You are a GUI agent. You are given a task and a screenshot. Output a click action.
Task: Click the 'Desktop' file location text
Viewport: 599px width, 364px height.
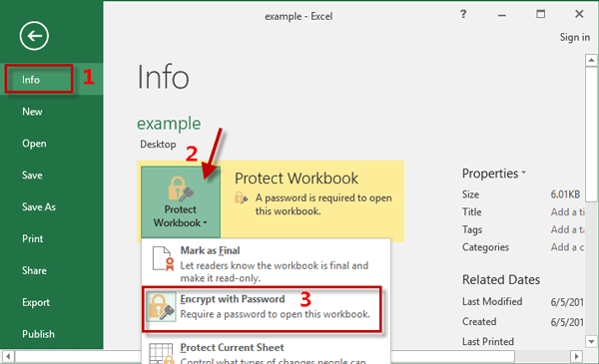click(158, 145)
